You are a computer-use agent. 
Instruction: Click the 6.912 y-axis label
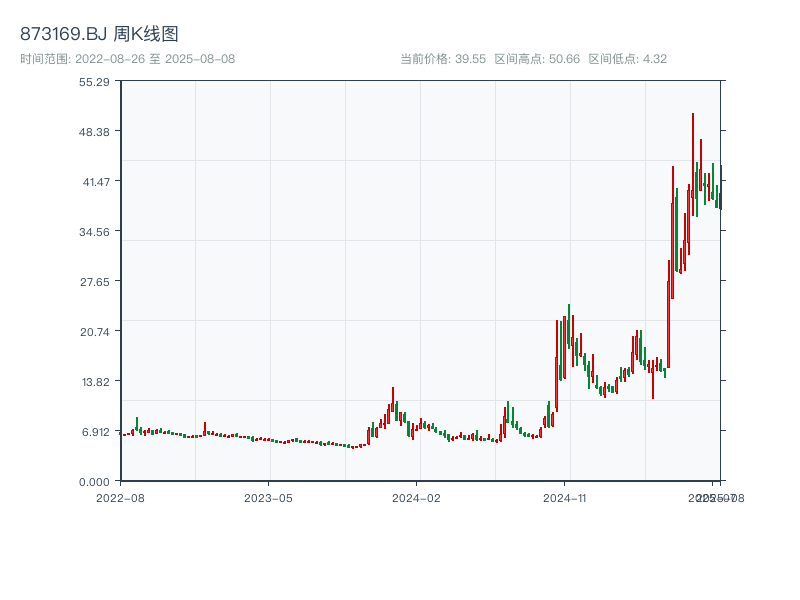click(95, 432)
